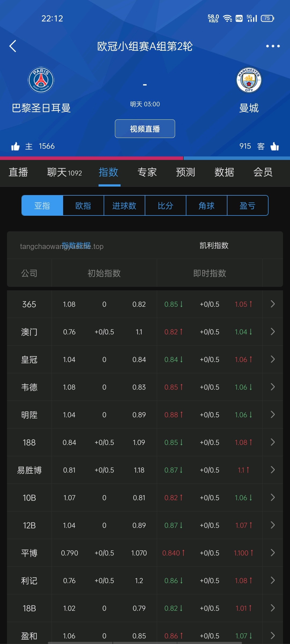Screen dimensions: 290x644
Task: Tap 18B live value 1.01
Action: click(241, 608)
